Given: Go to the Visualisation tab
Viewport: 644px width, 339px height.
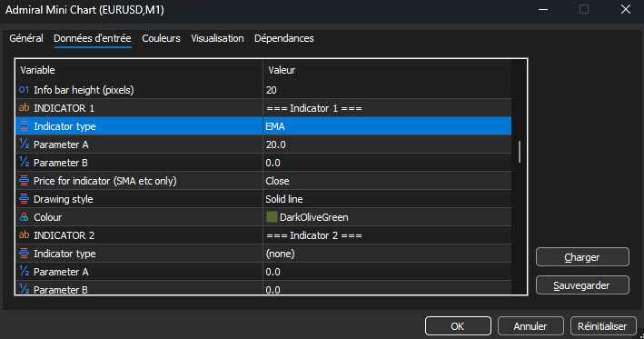Looking at the screenshot, I should click(x=217, y=38).
